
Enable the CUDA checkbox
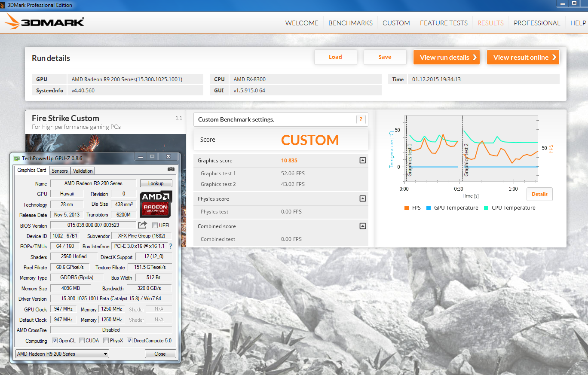(82, 341)
